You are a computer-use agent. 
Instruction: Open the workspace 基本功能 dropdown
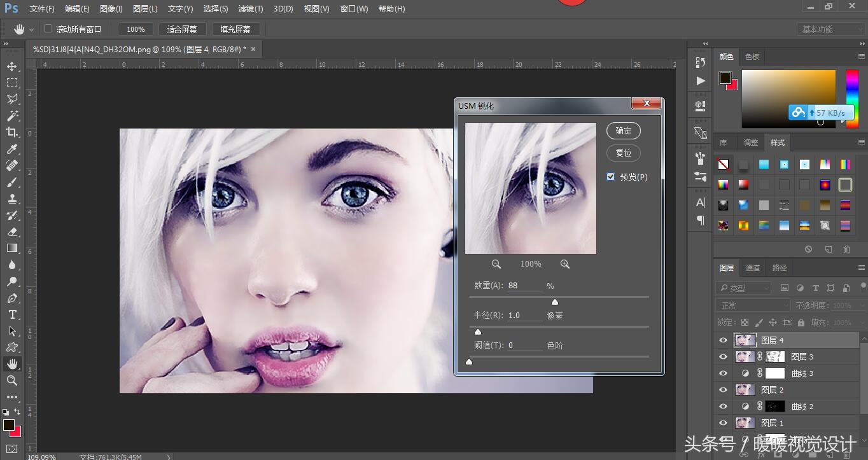tap(830, 29)
